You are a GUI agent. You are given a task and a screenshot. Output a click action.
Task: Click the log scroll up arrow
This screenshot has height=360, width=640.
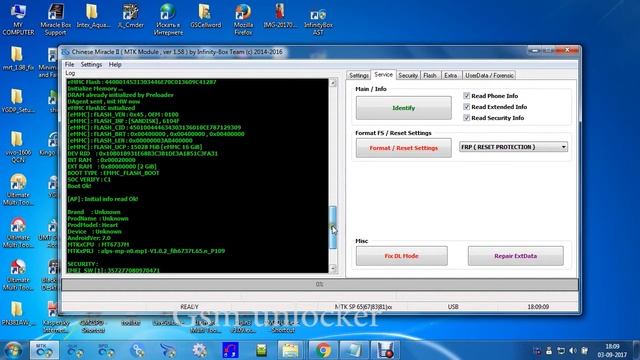[x=333, y=83]
